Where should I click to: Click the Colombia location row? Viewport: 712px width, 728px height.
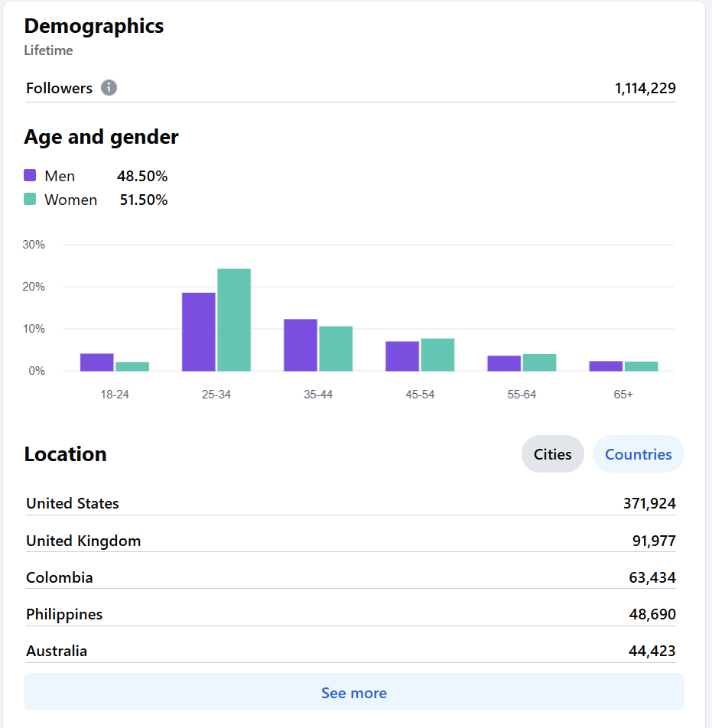point(350,577)
